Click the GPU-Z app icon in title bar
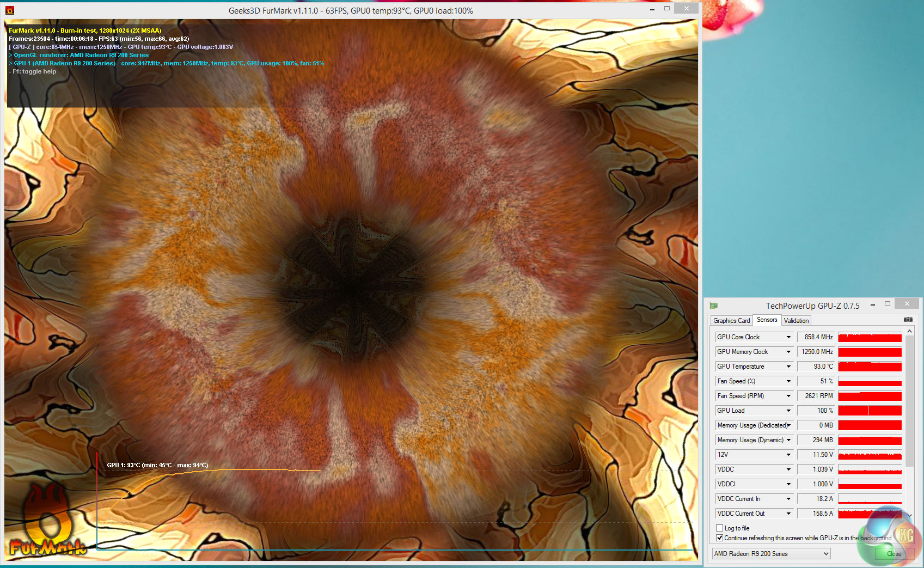 (714, 306)
